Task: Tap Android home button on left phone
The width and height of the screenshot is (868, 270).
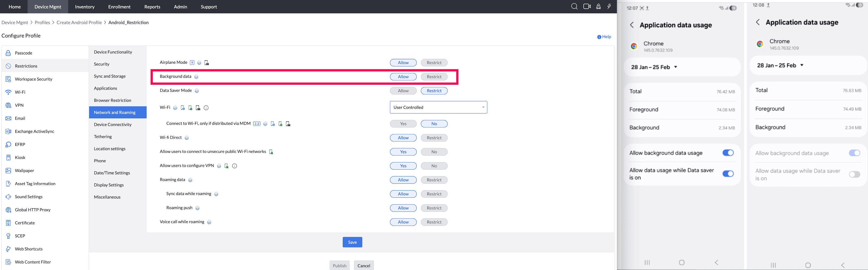Action: (x=682, y=262)
